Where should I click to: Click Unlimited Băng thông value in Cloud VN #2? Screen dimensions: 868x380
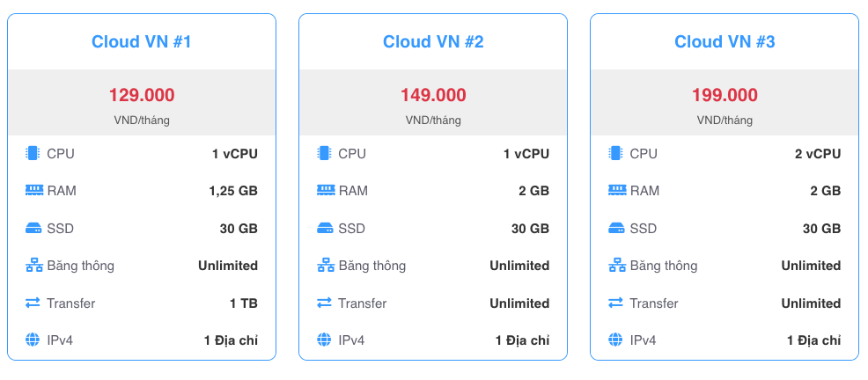[x=519, y=266]
